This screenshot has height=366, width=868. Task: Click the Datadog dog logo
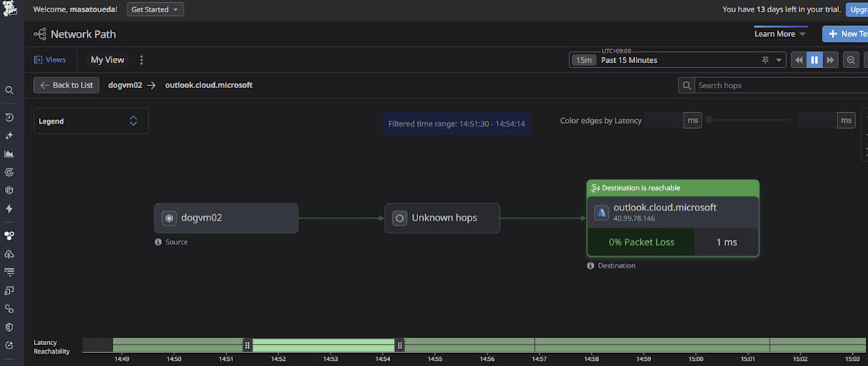tap(9, 9)
